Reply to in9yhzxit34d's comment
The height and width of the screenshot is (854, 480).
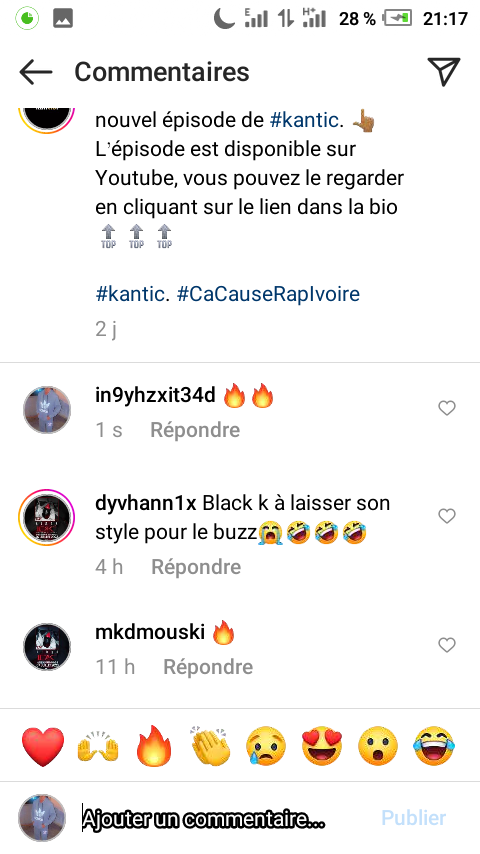[x=195, y=430]
